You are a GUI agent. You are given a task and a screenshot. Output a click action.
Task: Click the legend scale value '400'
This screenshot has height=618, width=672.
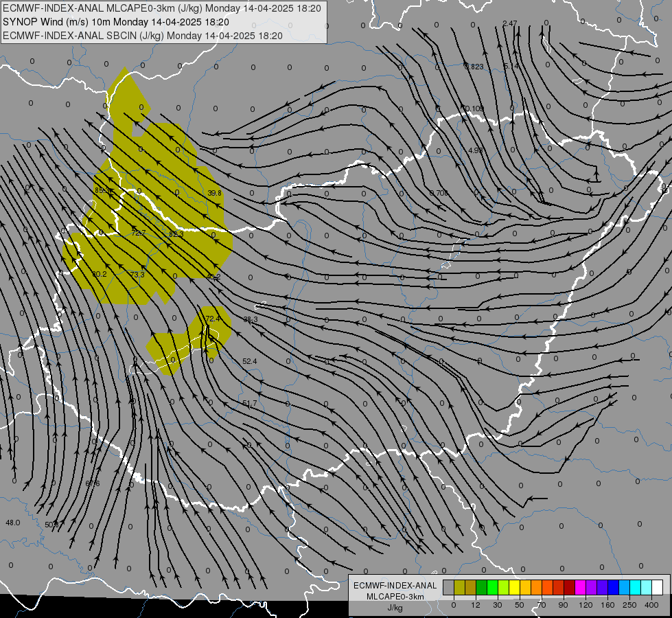651,605
